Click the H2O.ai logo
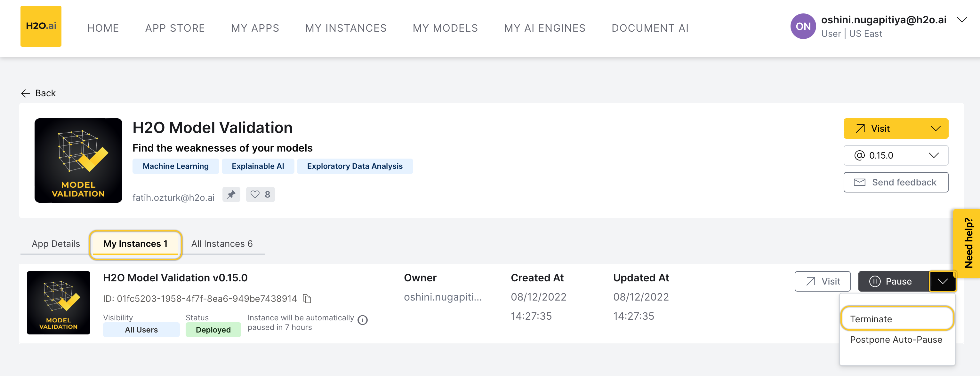 (x=41, y=26)
